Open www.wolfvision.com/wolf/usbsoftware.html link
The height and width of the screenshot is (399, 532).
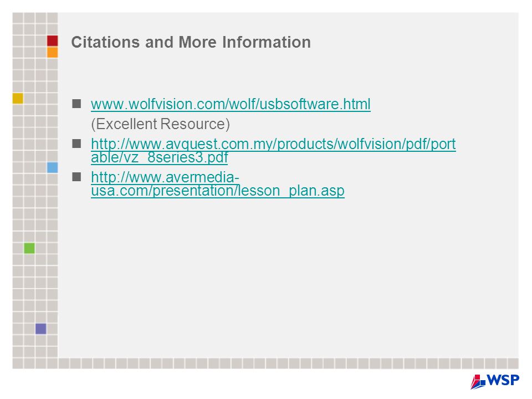tap(231, 104)
